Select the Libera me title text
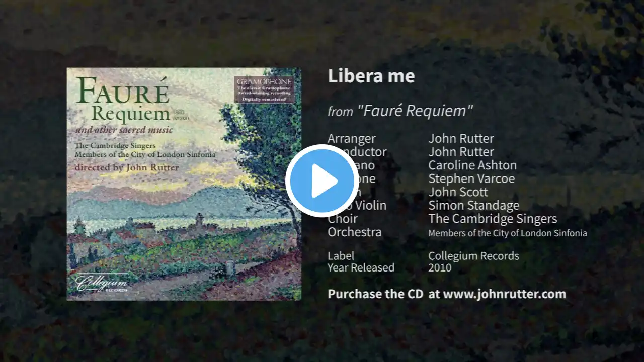Viewport: 644px width, 362px height. [371, 76]
